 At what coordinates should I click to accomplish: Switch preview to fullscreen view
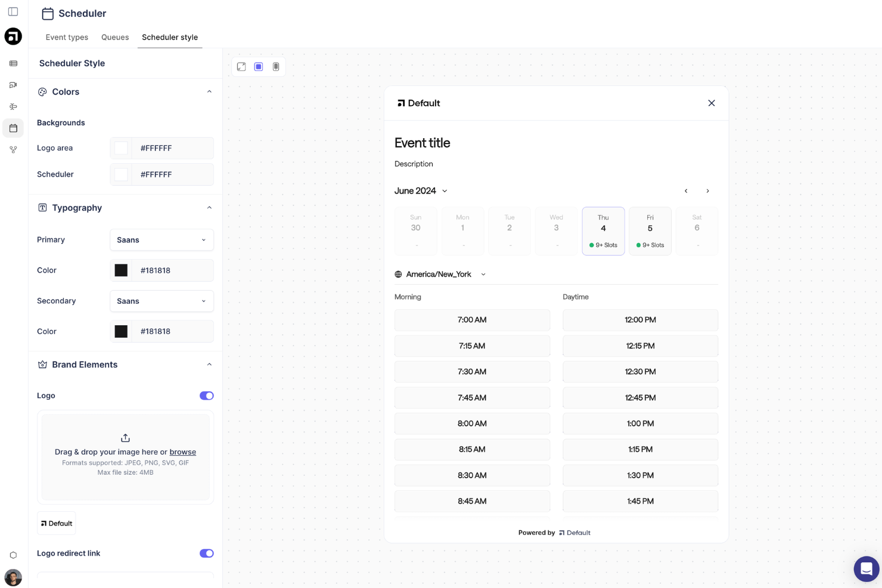(x=241, y=67)
